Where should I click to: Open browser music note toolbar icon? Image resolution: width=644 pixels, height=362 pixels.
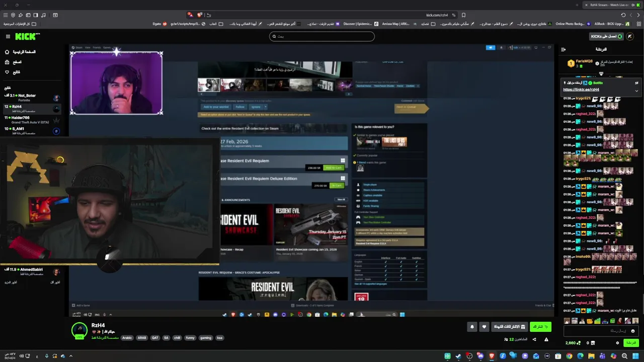(44, 15)
